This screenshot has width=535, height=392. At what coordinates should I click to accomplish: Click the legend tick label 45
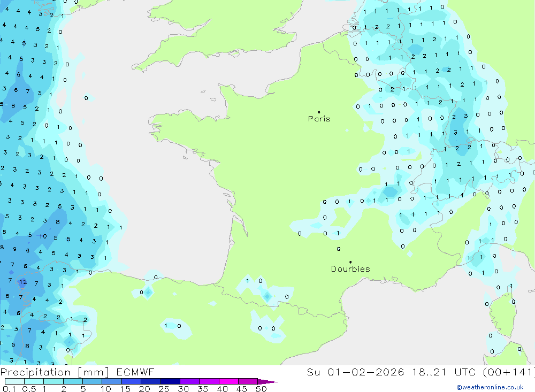(242, 389)
